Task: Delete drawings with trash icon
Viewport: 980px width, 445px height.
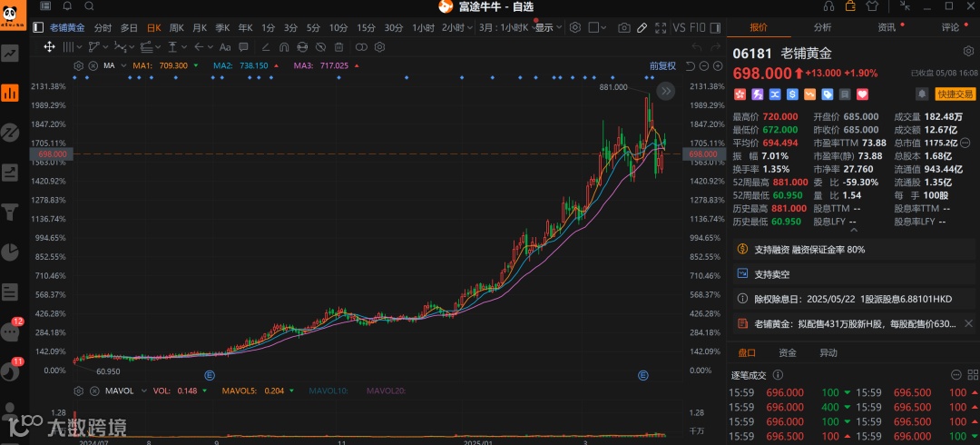Action: click(x=338, y=46)
